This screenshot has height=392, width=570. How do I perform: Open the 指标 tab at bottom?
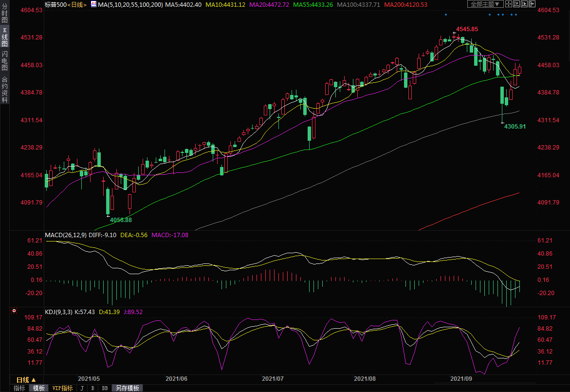[x=19, y=388]
